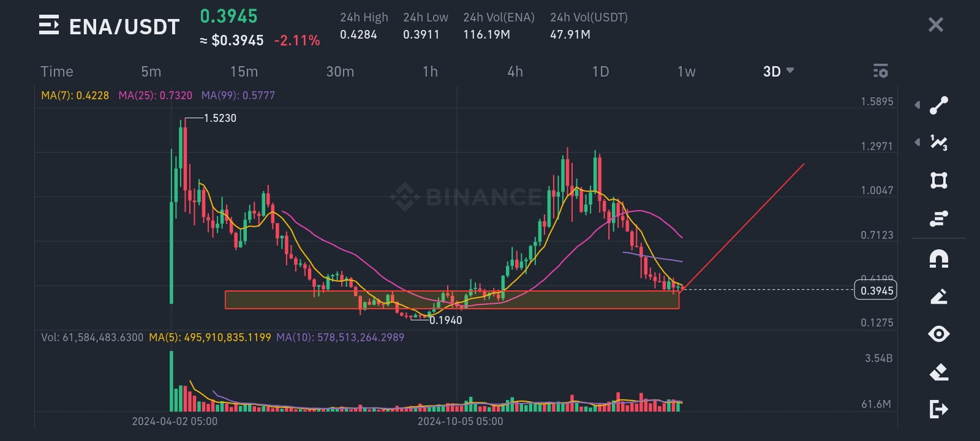Viewport: 980px width, 441px height.
Task: Click the current price tag 0.3945 on axis
Action: pos(876,290)
